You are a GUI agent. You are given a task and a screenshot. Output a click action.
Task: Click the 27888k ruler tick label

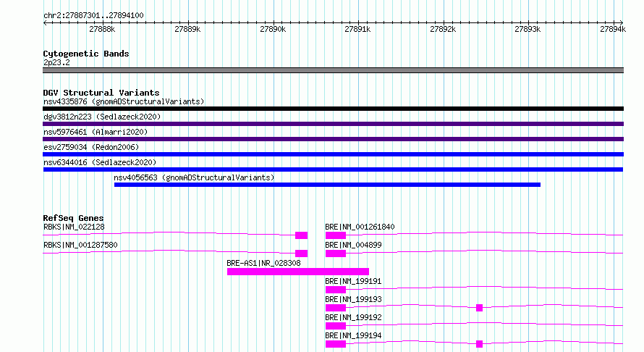(102, 29)
